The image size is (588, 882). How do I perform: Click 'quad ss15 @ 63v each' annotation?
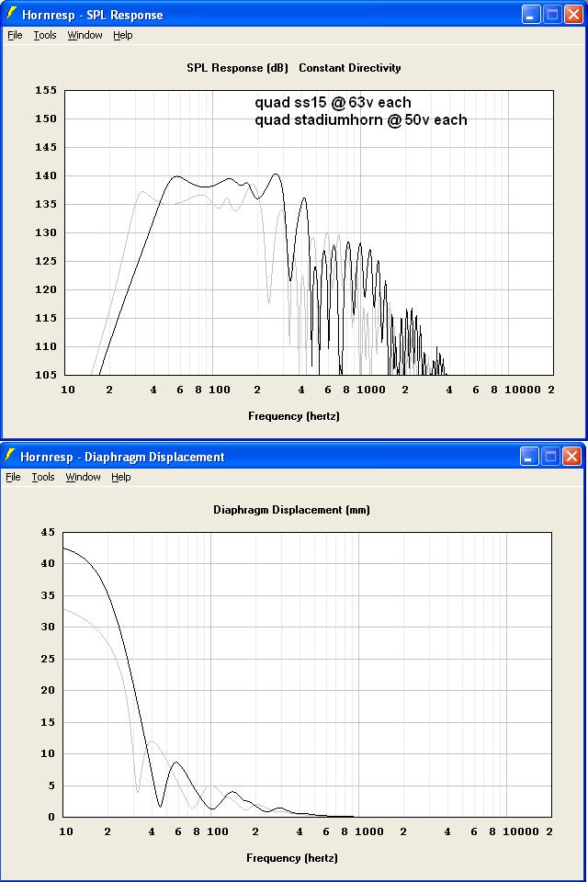pyautogui.click(x=334, y=103)
